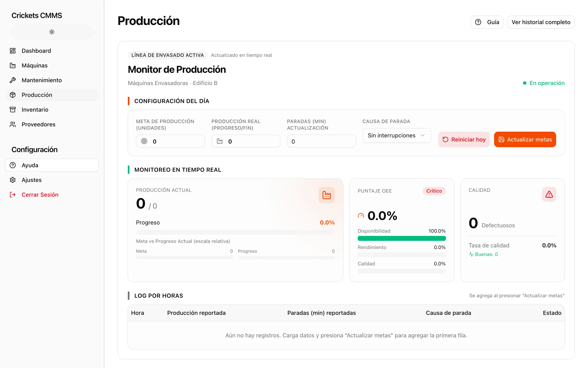
Task: Click the Ajustes sidebar entry
Action: coord(52,180)
